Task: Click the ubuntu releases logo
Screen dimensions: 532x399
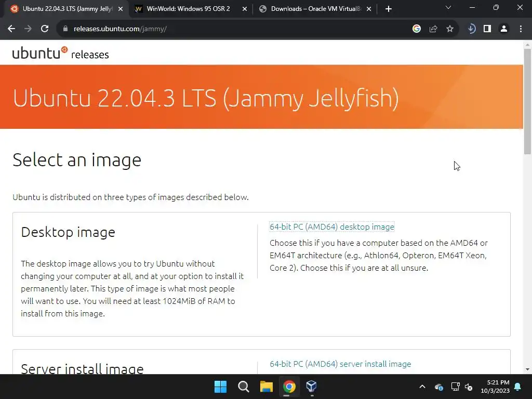Action: tap(60, 54)
